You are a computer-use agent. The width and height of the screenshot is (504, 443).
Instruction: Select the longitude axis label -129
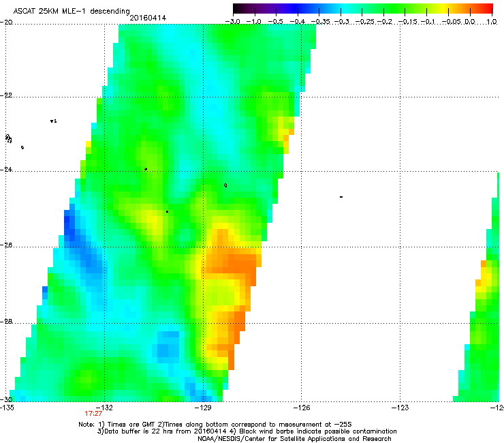pyautogui.click(x=203, y=408)
